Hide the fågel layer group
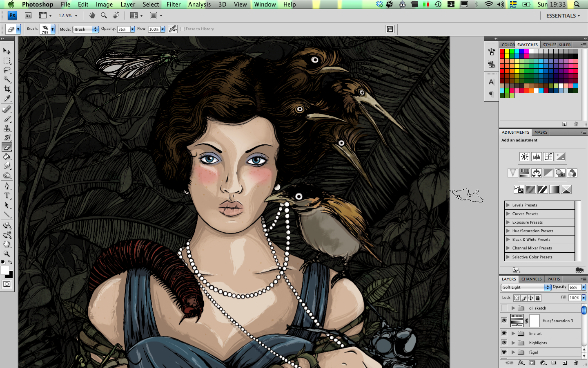This screenshot has width=588, height=368. 504,352
